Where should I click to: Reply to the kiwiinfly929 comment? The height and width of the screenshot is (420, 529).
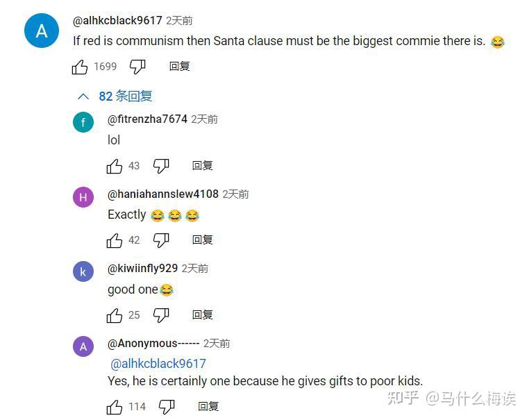tap(203, 314)
